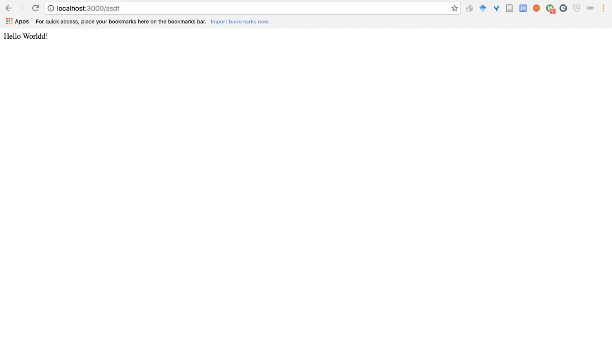Image resolution: width=612 pixels, height=364 pixels.
Task: Reload the localhost page
Action: coord(35,8)
